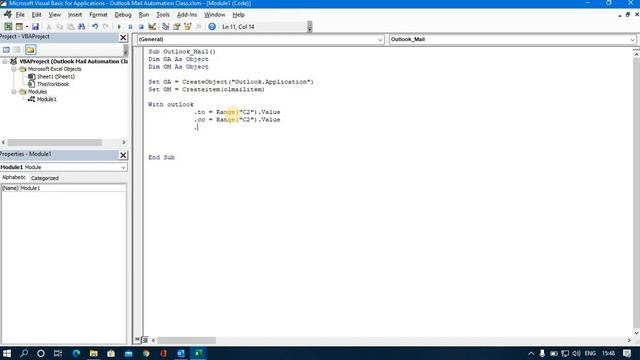Open the Edit menu
Viewport: 640px width, 360px height.
(x=36, y=15)
